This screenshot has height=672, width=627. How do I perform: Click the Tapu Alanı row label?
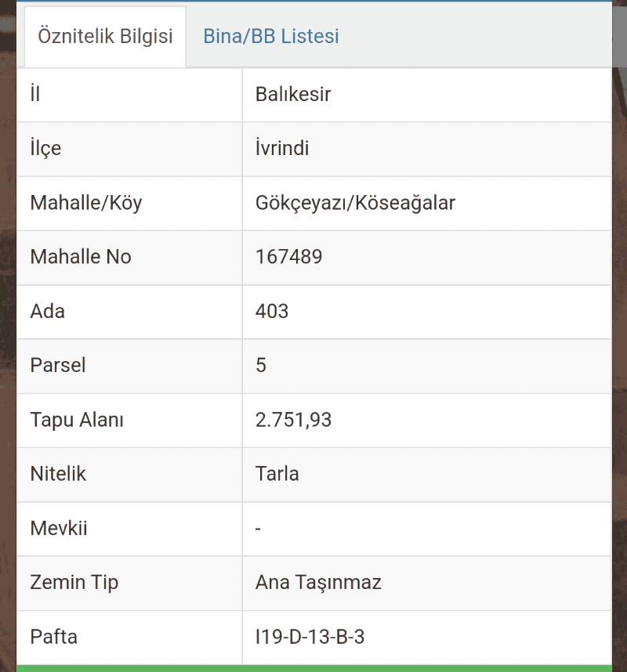[77, 420]
